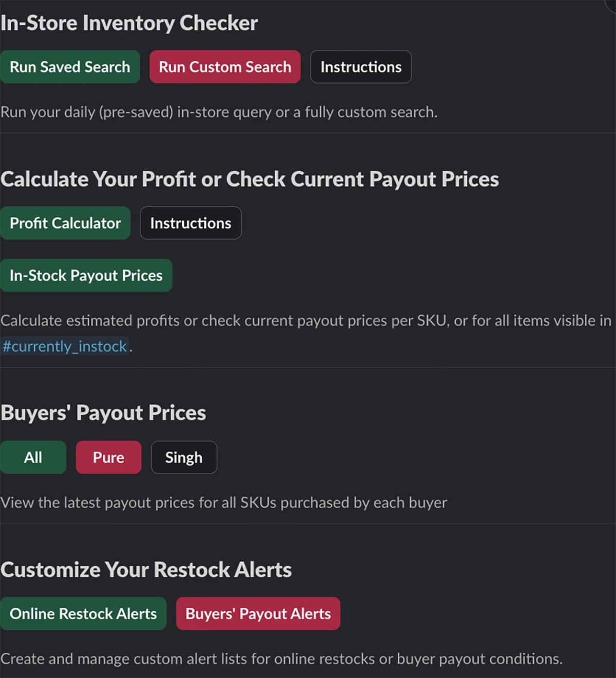Click the Buyers' Payout Prices heading
This screenshot has height=678, width=616.
[103, 413]
